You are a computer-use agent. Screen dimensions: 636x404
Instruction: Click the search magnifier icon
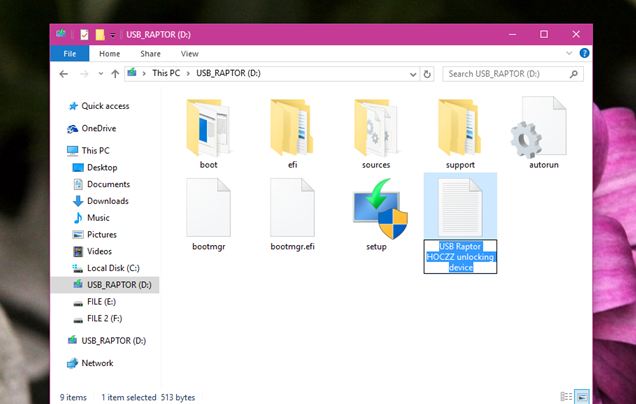coord(574,74)
